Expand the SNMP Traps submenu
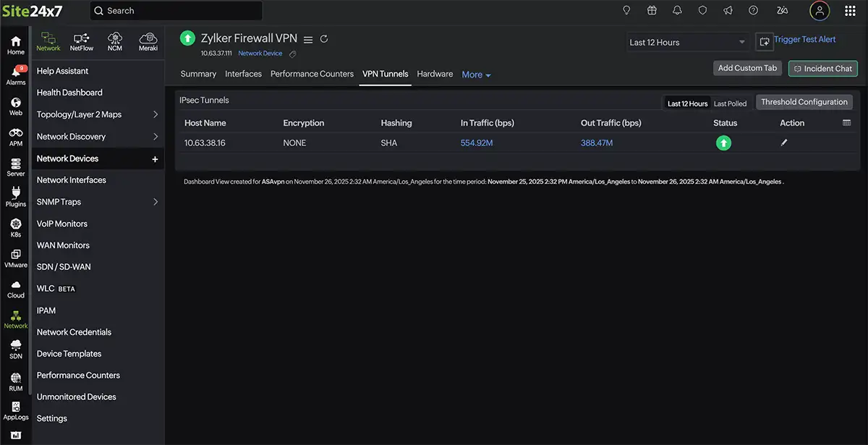Screen dimensions: 868x445 pos(156,202)
